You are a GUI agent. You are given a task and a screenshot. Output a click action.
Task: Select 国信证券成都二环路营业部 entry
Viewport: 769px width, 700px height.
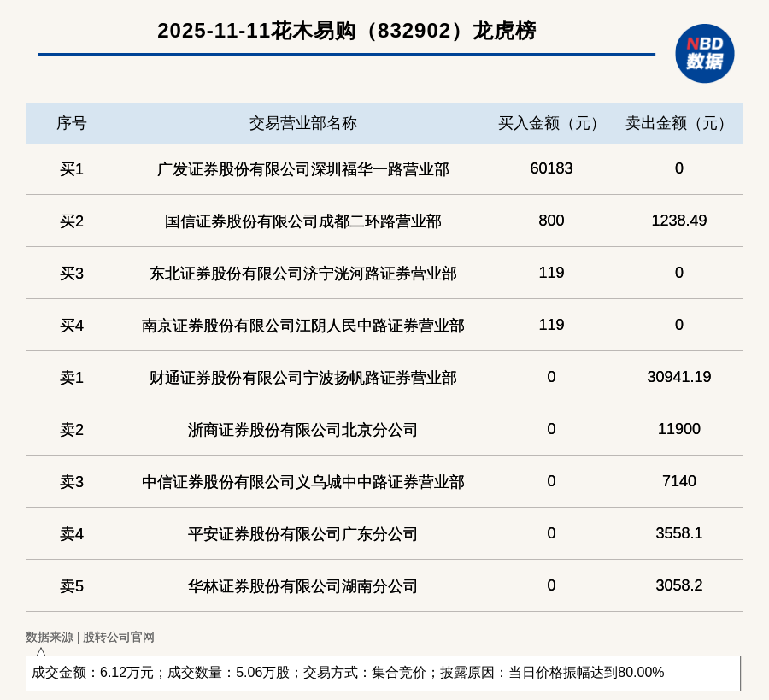302,221
